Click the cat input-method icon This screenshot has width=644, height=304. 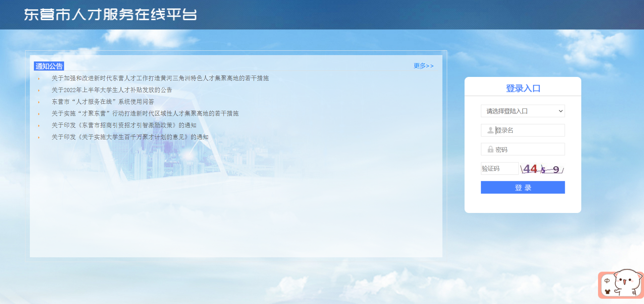(x=621, y=284)
